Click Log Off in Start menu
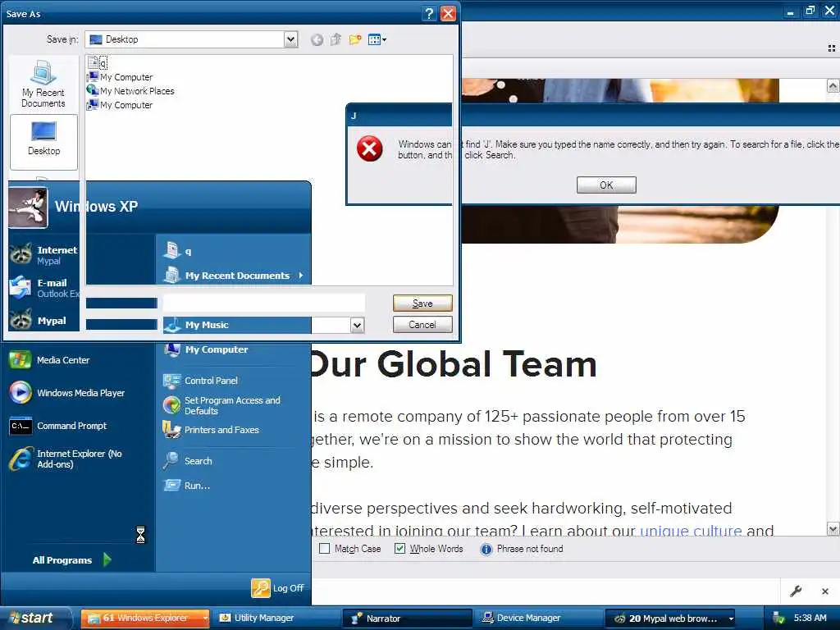Image resolution: width=840 pixels, height=630 pixels. (278, 587)
